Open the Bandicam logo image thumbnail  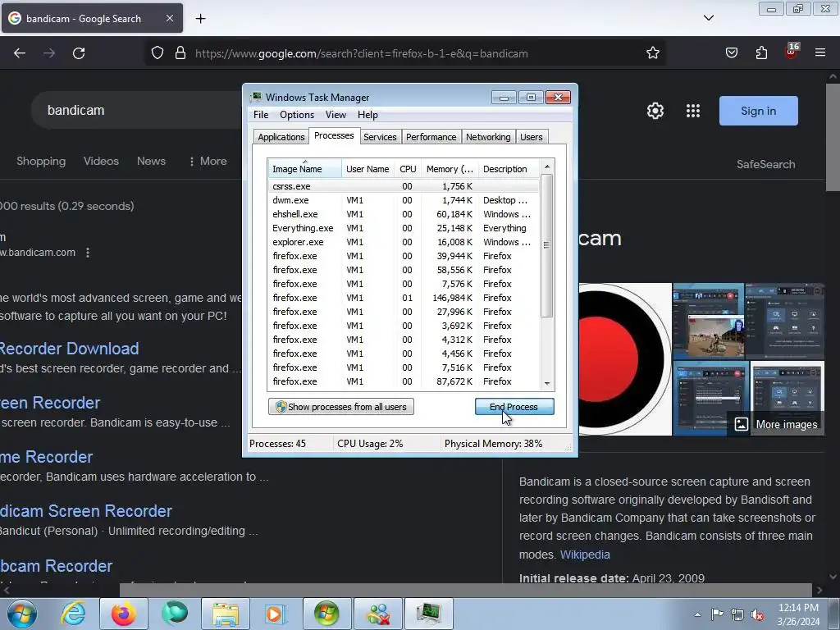625,359
